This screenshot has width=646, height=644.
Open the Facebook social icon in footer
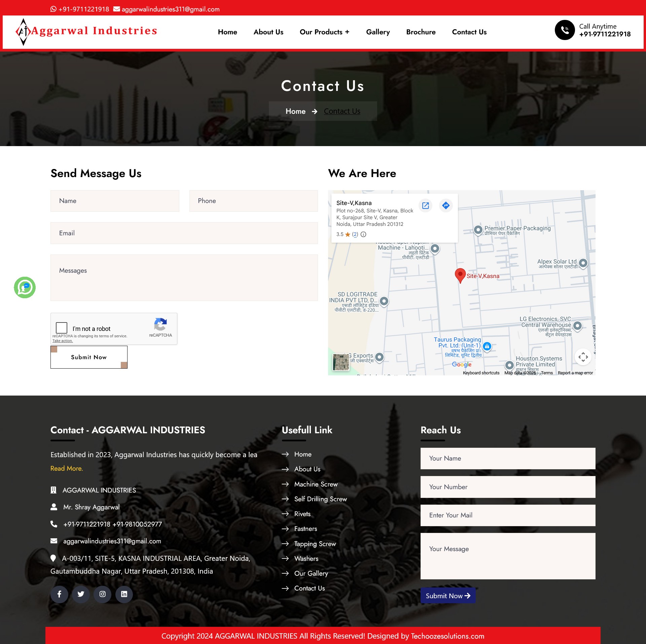(59, 594)
